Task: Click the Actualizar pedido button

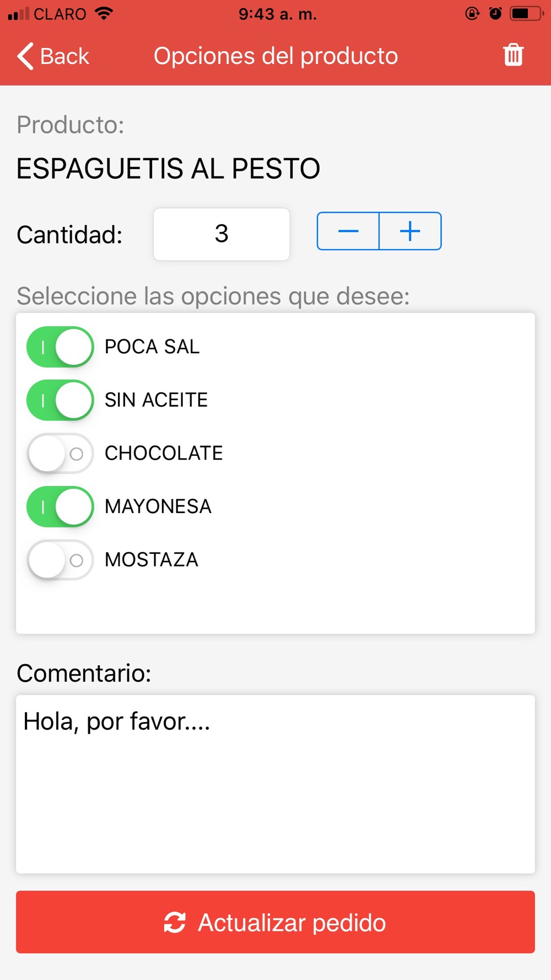Action: 275,922
